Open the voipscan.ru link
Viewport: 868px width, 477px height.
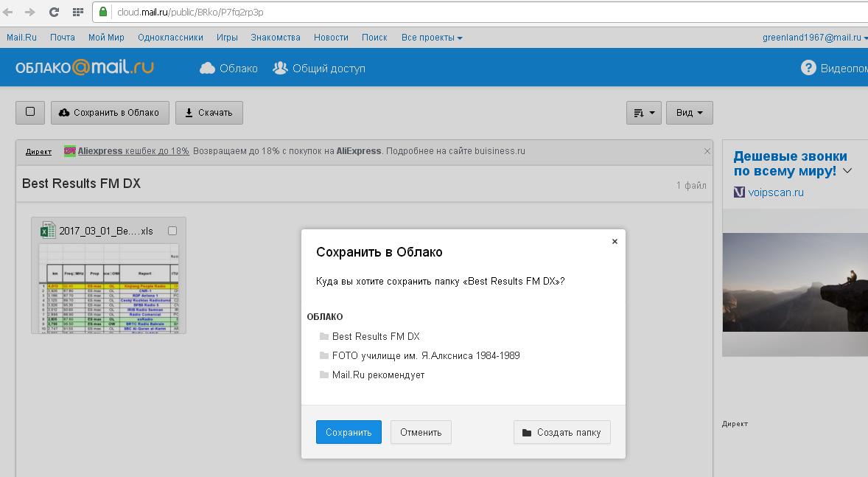pos(776,192)
